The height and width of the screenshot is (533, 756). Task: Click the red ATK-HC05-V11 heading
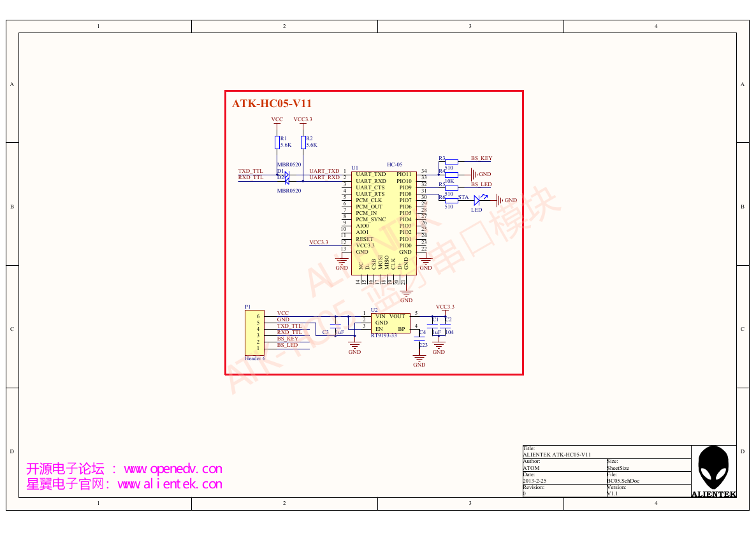pyautogui.click(x=272, y=104)
